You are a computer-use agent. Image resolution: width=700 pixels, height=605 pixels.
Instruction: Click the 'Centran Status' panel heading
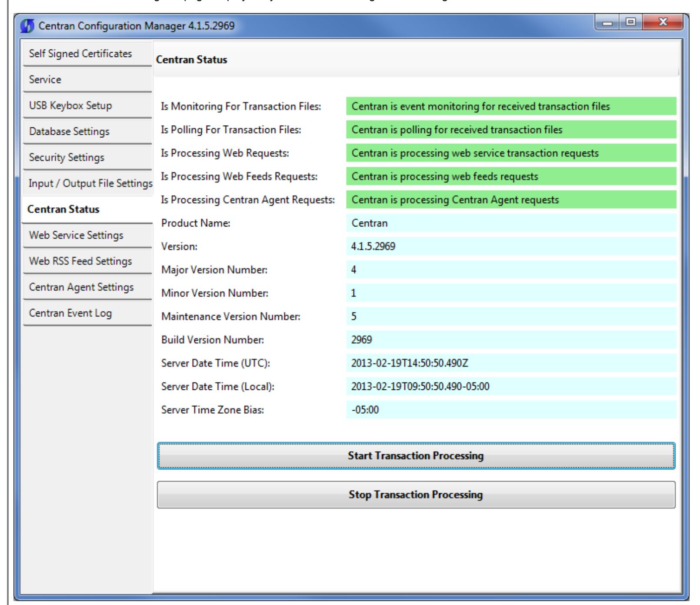pos(191,60)
